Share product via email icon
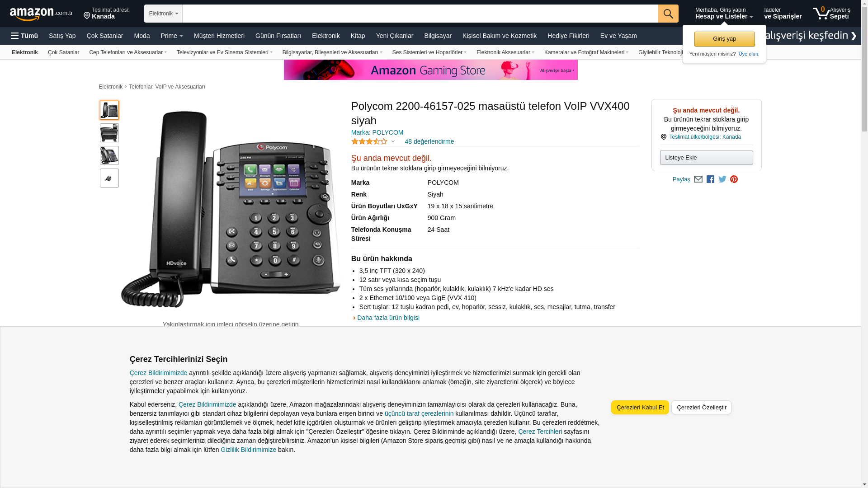This screenshot has width=868, height=488. [698, 179]
